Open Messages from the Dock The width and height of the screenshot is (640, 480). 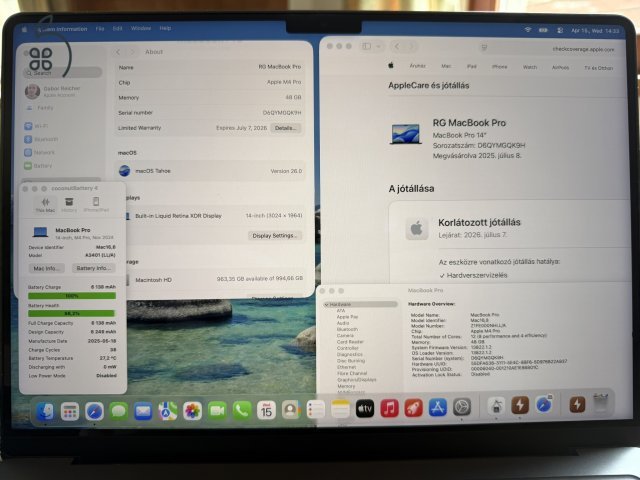tap(119, 411)
